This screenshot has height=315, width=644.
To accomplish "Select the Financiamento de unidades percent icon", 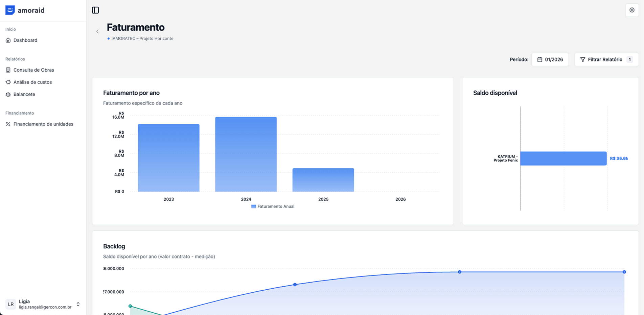I will [x=8, y=124].
